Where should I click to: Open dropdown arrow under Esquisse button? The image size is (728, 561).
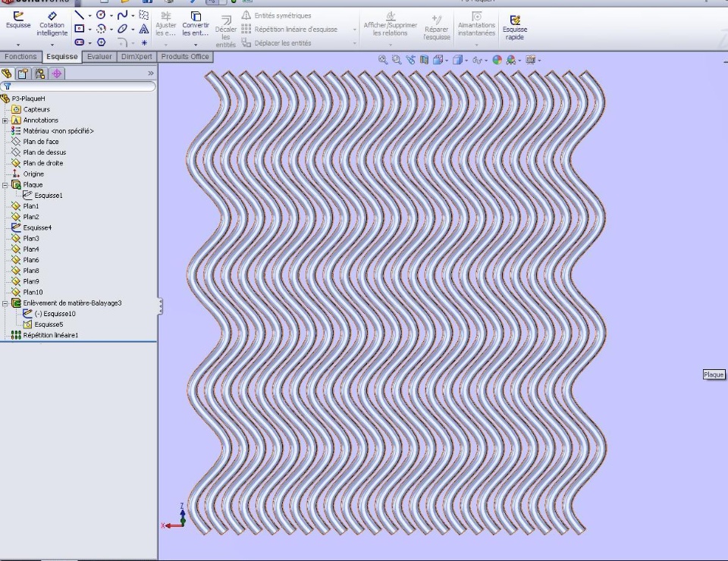pyautogui.click(x=18, y=45)
